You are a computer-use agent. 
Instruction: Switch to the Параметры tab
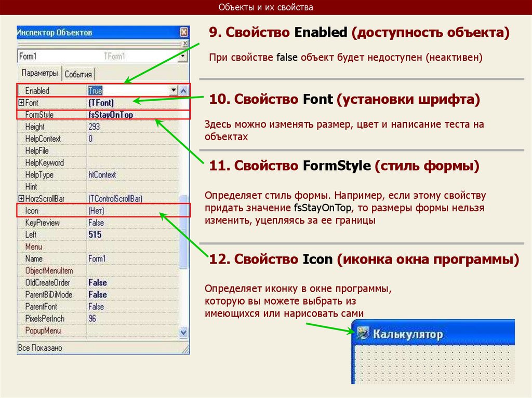tap(39, 73)
